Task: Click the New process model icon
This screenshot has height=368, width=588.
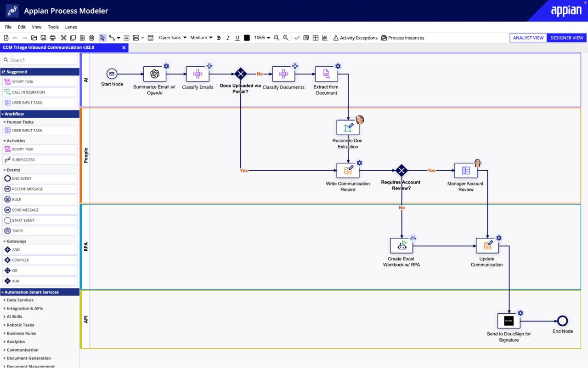Action: (x=6, y=38)
